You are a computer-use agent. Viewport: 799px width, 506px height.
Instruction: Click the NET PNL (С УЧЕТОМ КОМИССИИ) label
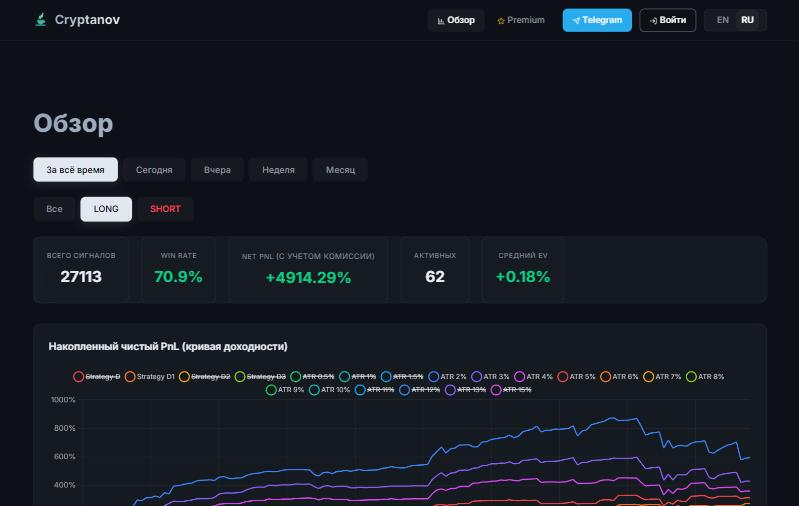[308, 256]
